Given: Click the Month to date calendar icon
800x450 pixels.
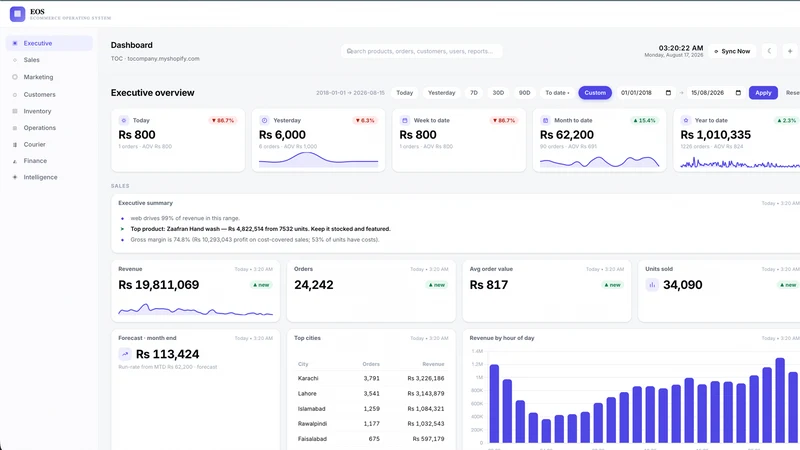Looking at the screenshot, I should point(545,120).
